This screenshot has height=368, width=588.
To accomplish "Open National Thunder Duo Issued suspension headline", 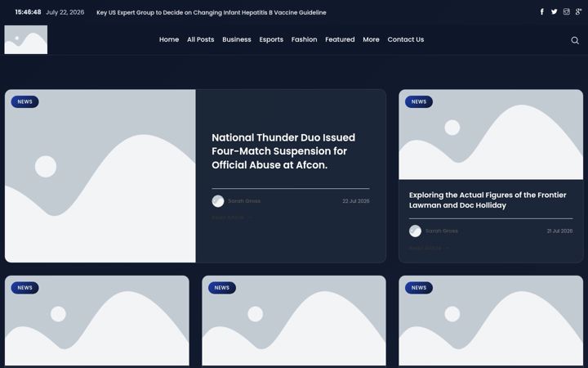I will coord(283,151).
